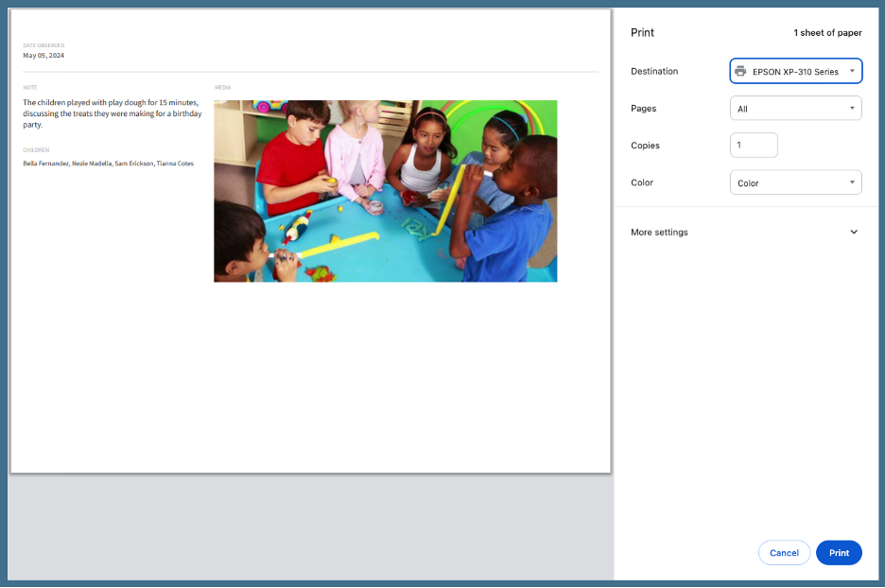The width and height of the screenshot is (885, 588).
Task: Open the Color dropdown
Action: pos(795,182)
